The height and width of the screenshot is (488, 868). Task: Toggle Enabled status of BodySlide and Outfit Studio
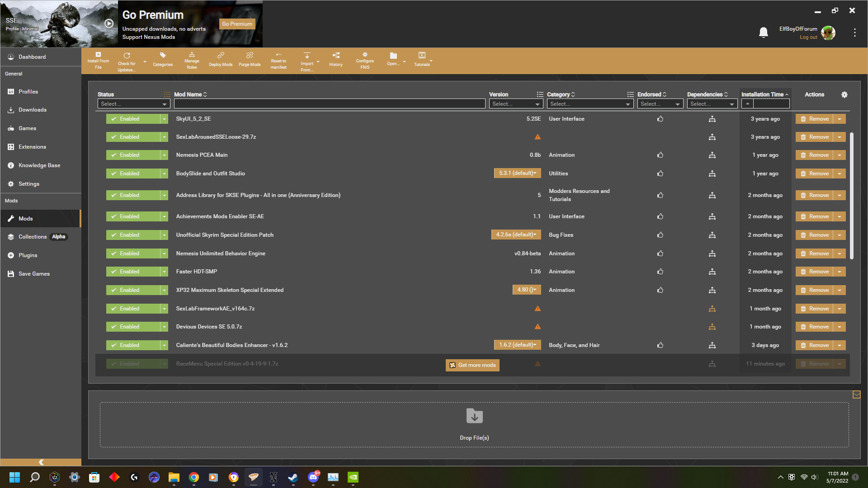coord(133,174)
